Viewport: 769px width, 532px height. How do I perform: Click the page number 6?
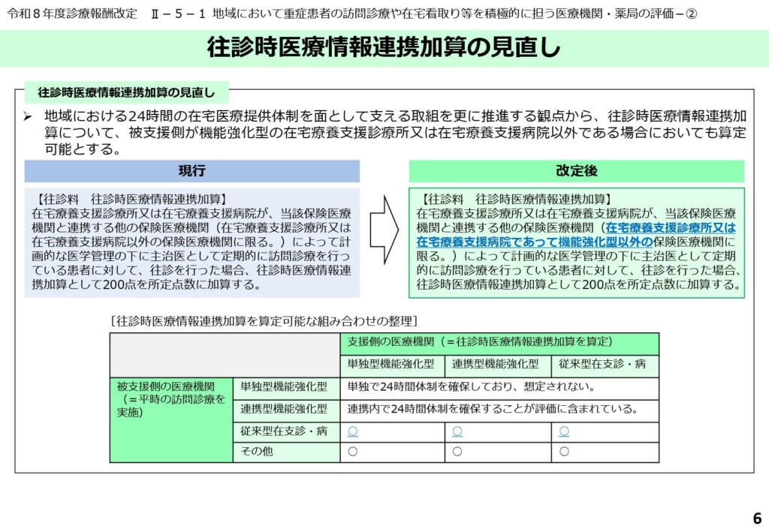[756, 518]
